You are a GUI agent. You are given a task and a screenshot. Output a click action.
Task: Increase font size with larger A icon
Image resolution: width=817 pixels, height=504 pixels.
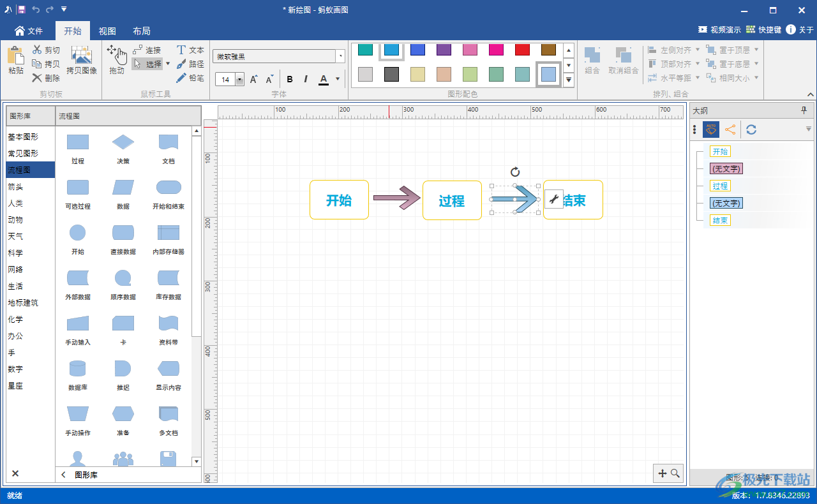(x=253, y=79)
